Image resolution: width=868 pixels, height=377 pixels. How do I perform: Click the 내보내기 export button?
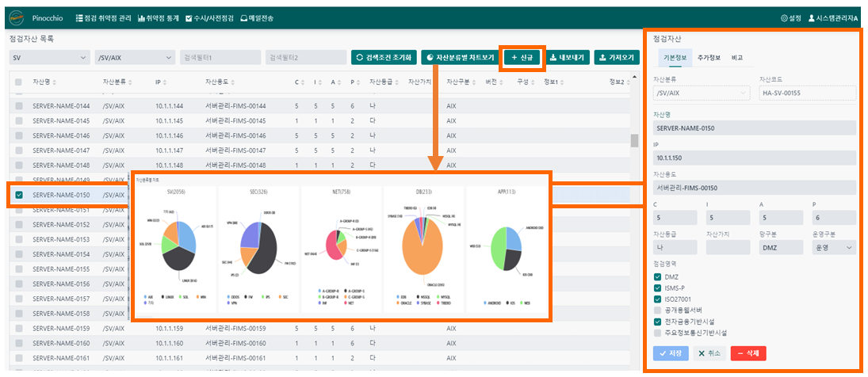[x=568, y=58]
